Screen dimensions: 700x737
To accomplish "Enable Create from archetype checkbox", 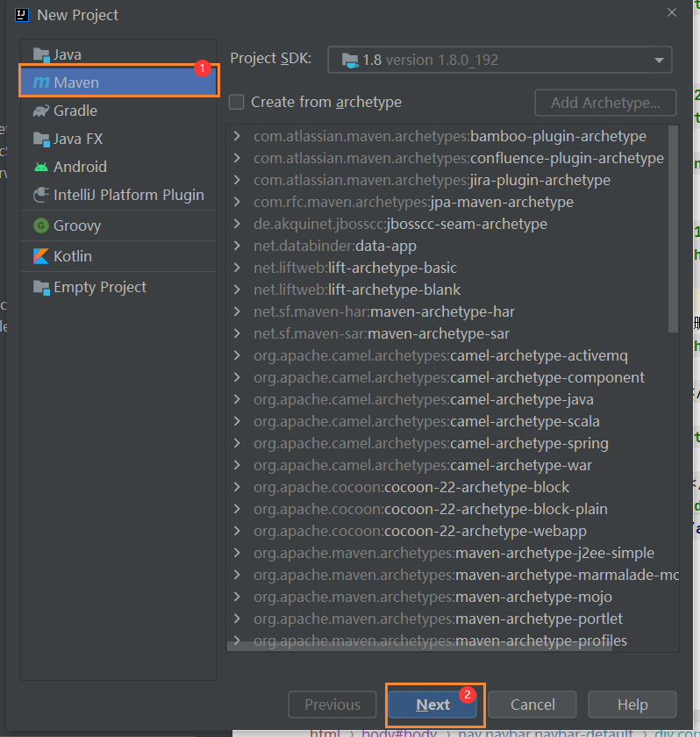I will click(x=236, y=102).
